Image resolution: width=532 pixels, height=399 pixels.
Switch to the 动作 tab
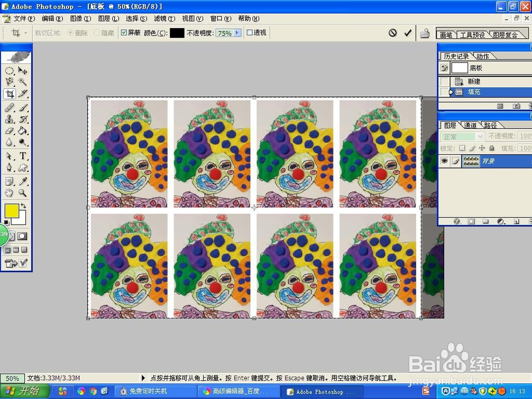[x=483, y=56]
